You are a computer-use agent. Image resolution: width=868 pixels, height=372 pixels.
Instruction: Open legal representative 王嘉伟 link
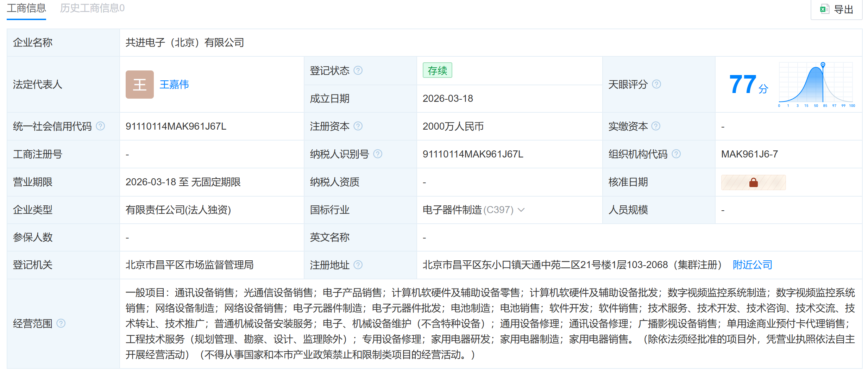click(174, 85)
